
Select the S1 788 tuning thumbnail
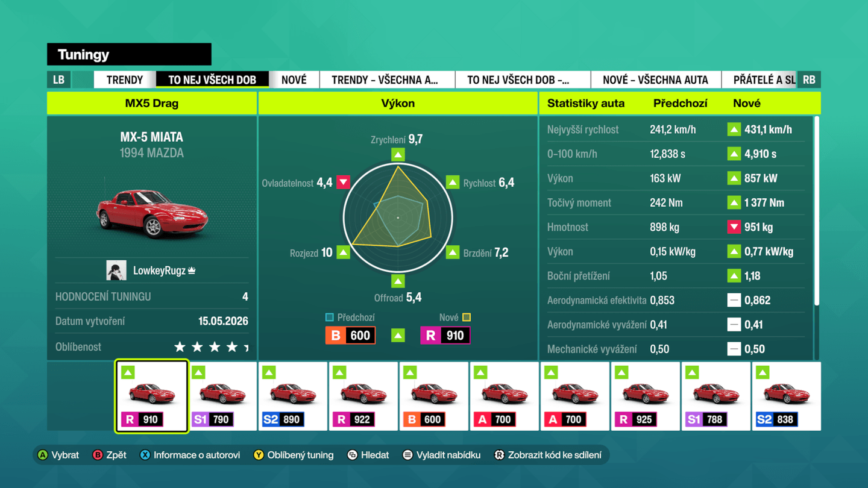click(x=716, y=396)
